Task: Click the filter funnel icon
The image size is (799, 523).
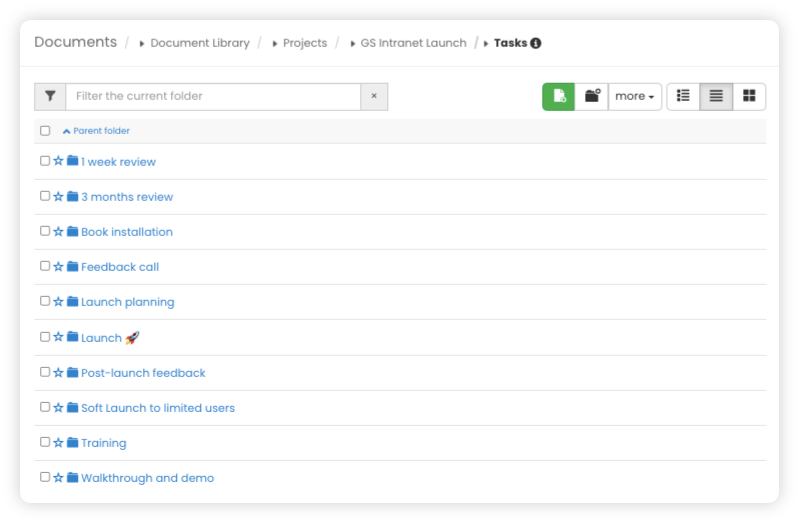Action: (x=50, y=96)
